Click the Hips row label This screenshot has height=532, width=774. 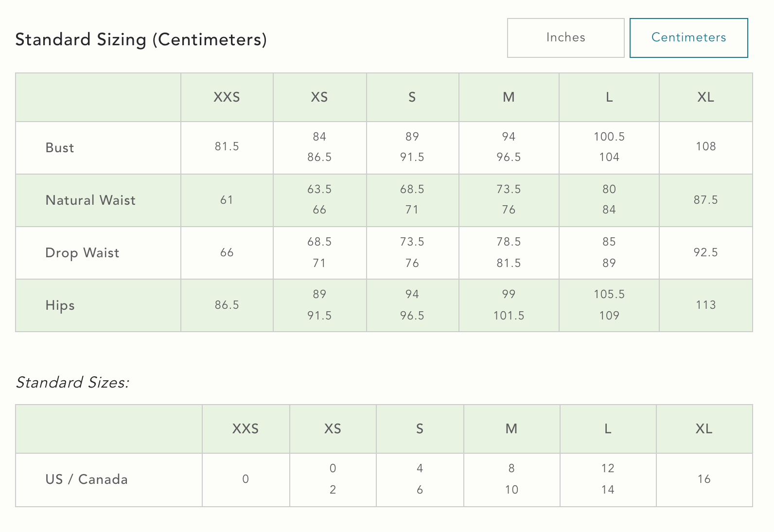pyautogui.click(x=60, y=305)
